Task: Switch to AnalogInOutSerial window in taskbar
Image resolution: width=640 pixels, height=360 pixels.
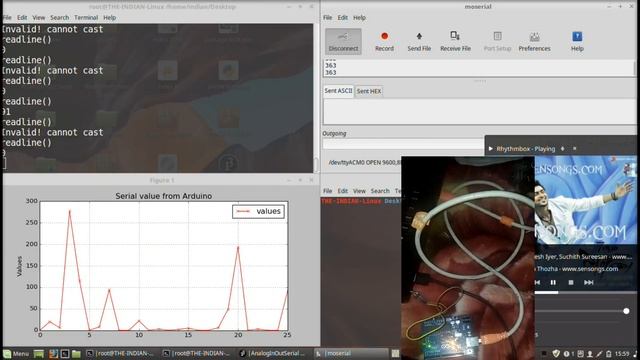Action: point(273,353)
